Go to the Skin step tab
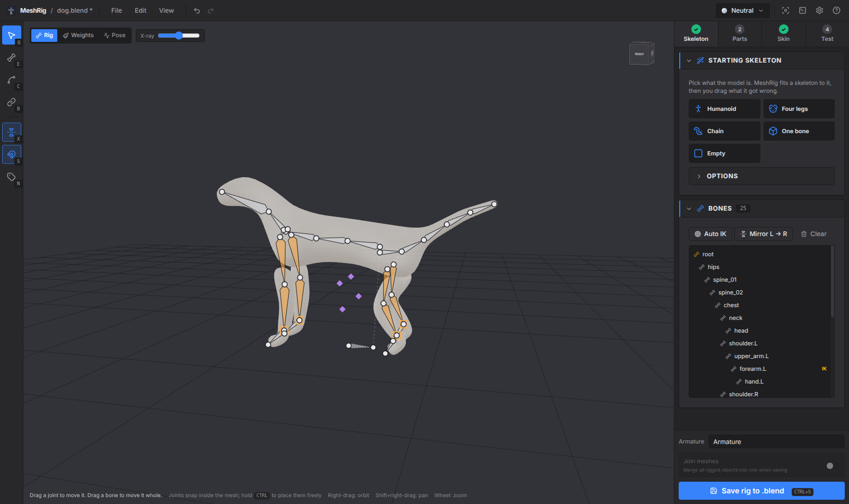This screenshot has width=849, height=504. pyautogui.click(x=784, y=33)
